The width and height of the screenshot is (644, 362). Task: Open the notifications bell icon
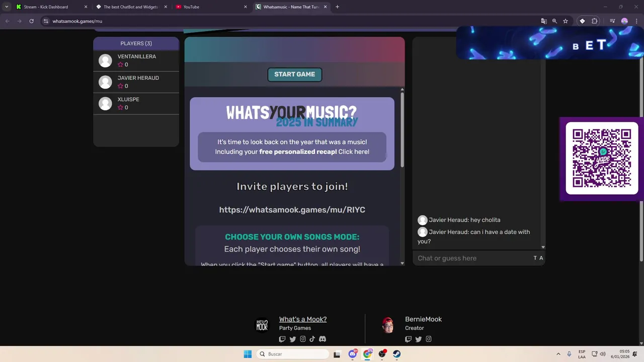coord(635,354)
